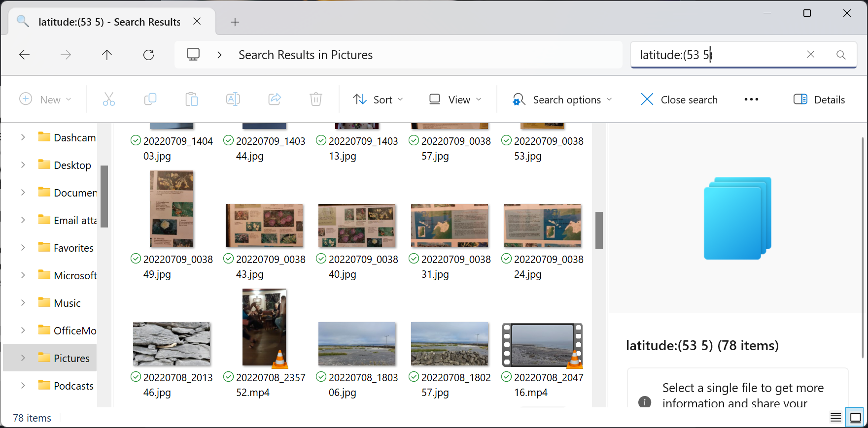Select thumbnail 20220709_003831.jpg
The width and height of the screenshot is (868, 428).
450,226
